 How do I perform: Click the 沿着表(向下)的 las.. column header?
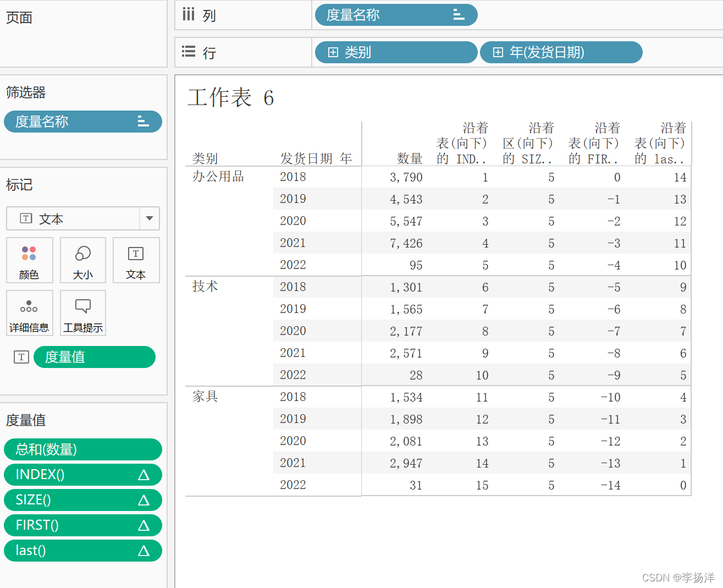[x=660, y=144]
